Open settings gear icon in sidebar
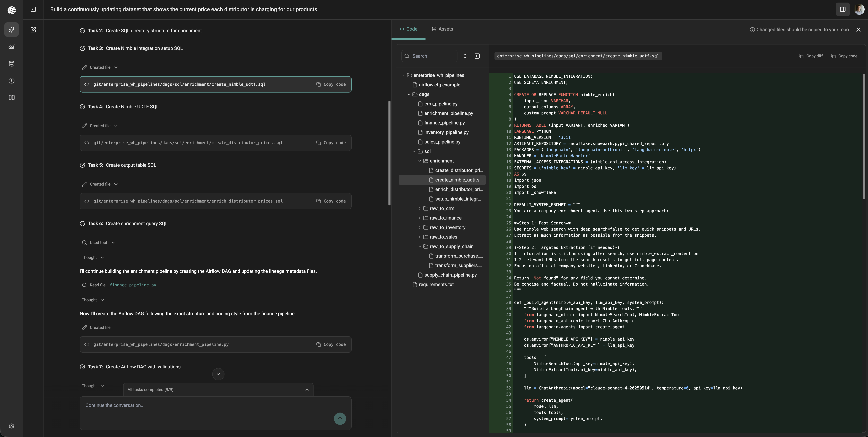The height and width of the screenshot is (437, 868). (11, 426)
